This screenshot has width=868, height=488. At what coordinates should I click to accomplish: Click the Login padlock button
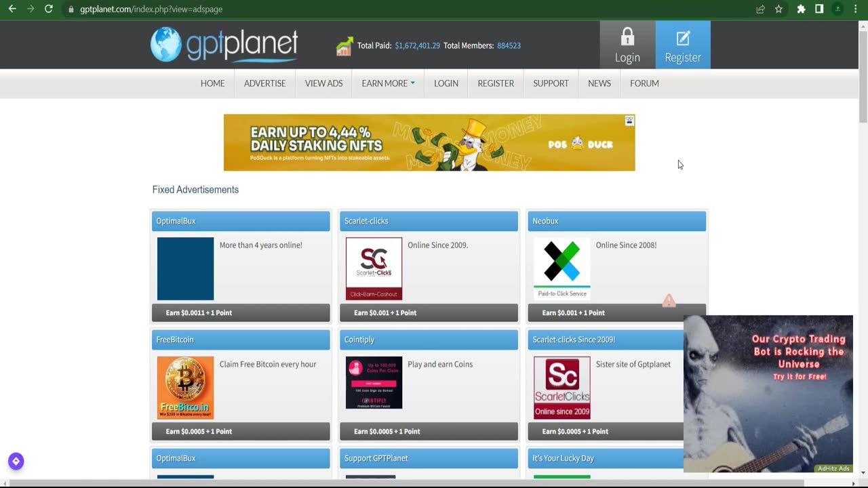tap(627, 45)
